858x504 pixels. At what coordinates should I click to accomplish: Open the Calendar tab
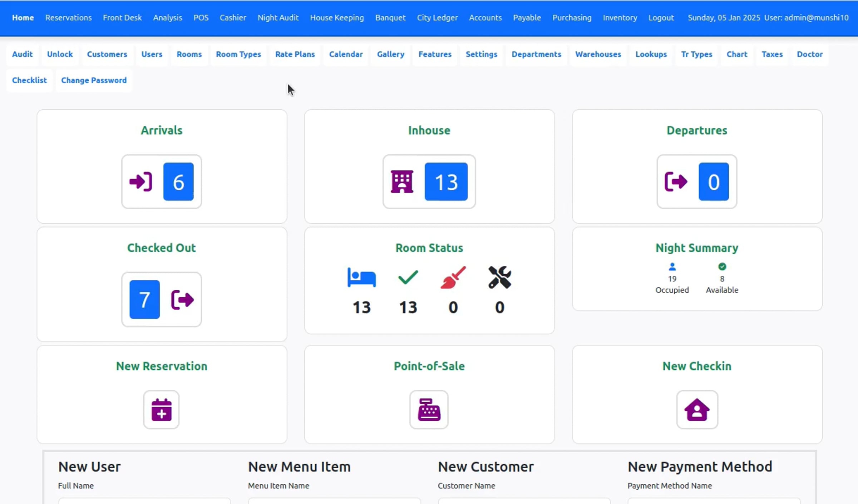coord(346,54)
